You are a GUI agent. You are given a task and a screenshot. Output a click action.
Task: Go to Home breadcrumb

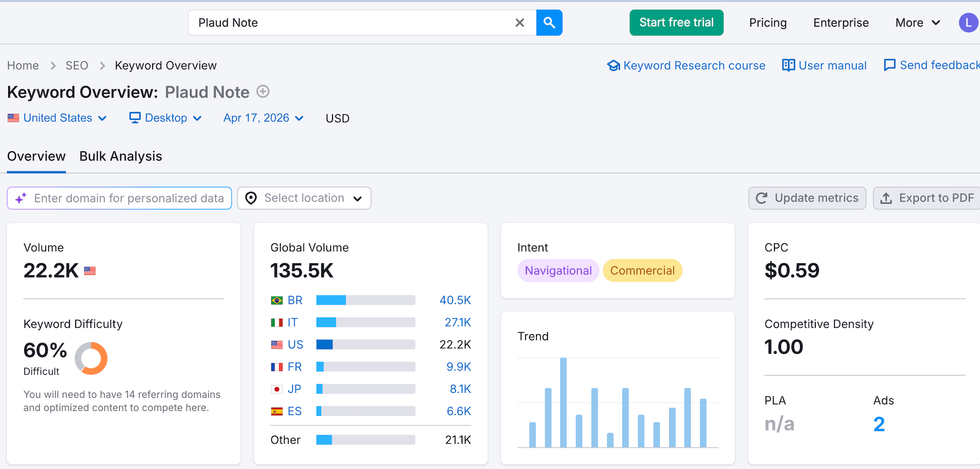click(x=23, y=65)
